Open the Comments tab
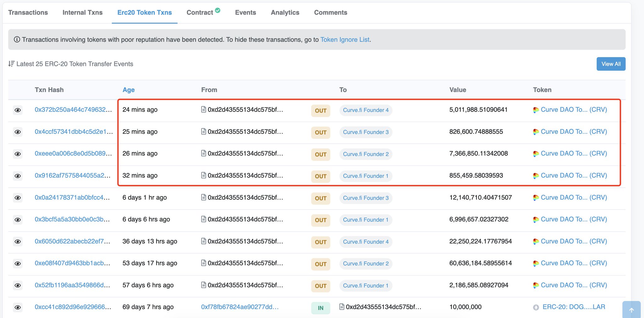Screen dimensions: 644x318 [330, 13]
